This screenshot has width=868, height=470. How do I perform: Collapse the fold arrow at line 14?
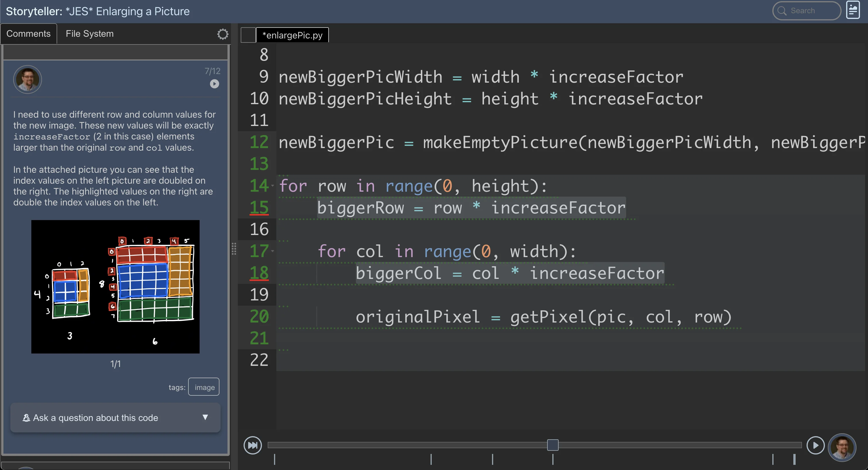tap(272, 186)
